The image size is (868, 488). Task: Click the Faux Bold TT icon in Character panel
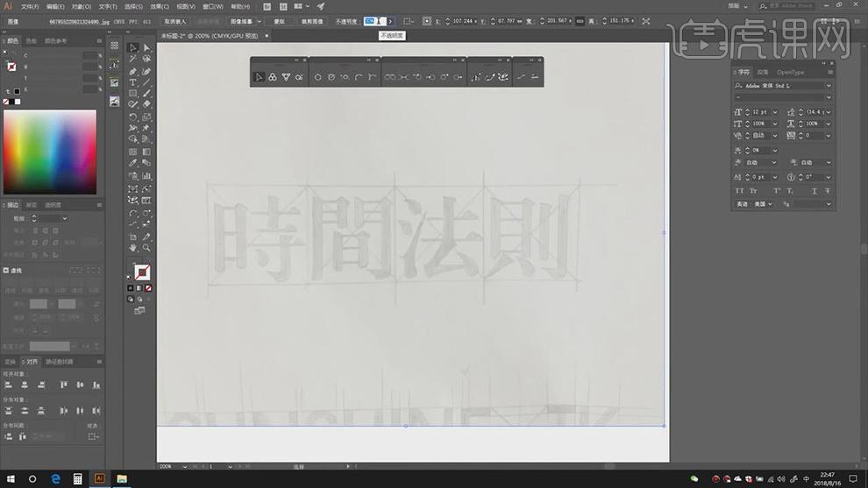point(740,191)
